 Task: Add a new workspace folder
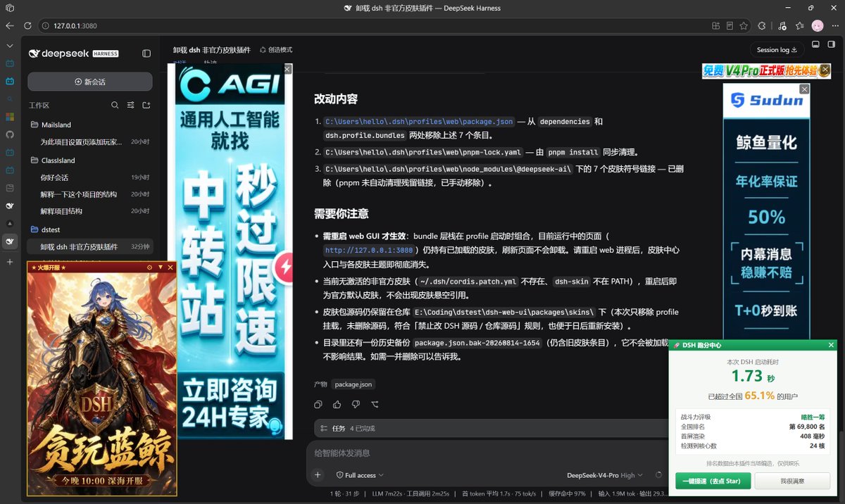point(146,106)
